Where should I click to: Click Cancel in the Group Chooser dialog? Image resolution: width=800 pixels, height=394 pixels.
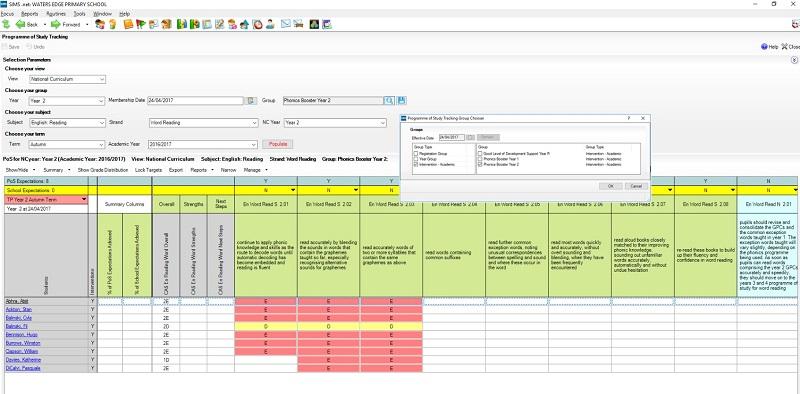[636, 186]
